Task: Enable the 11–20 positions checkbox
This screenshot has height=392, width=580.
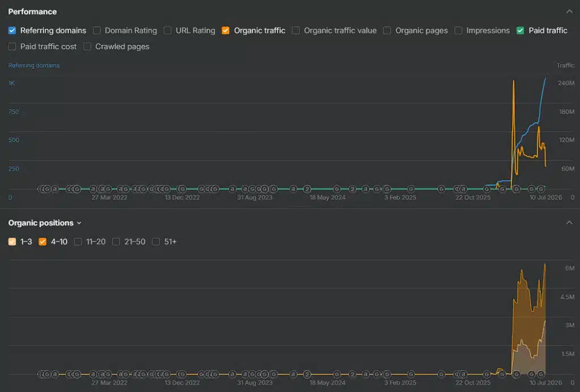Action: coord(78,241)
